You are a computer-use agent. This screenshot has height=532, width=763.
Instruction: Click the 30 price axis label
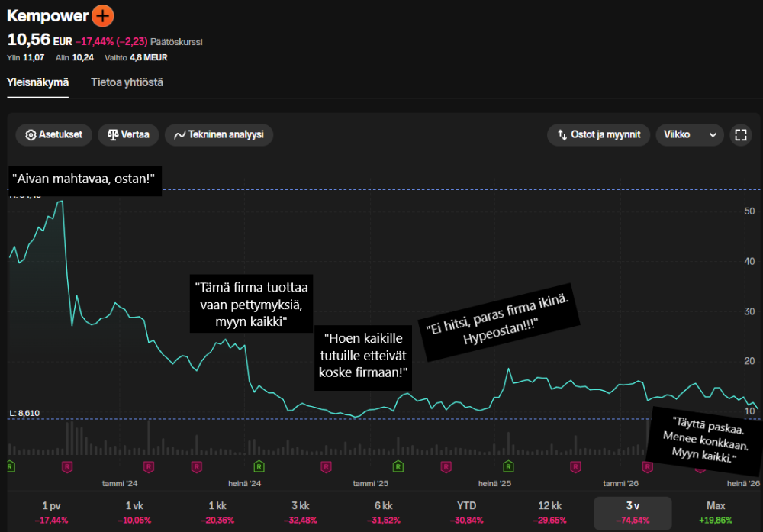pos(749,311)
